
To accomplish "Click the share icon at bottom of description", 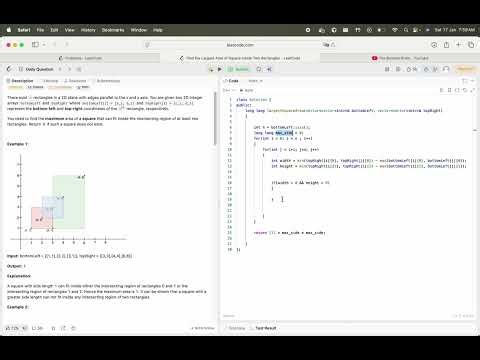I will tap(63, 328).
